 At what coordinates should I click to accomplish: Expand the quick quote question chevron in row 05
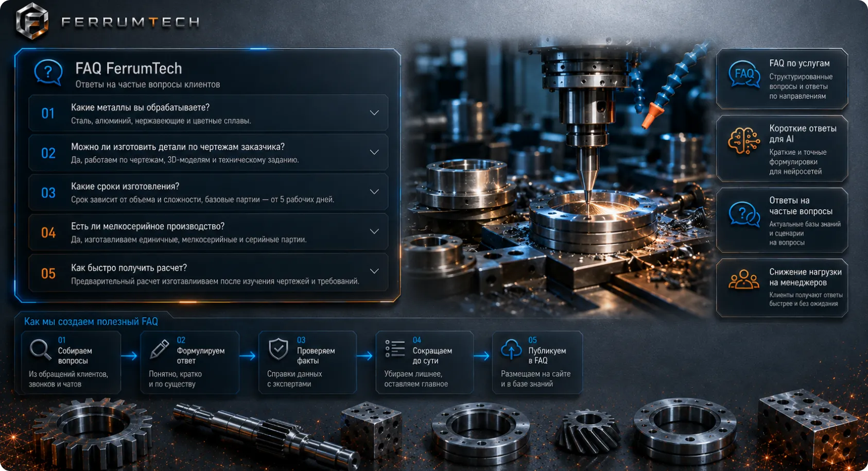coord(374,271)
